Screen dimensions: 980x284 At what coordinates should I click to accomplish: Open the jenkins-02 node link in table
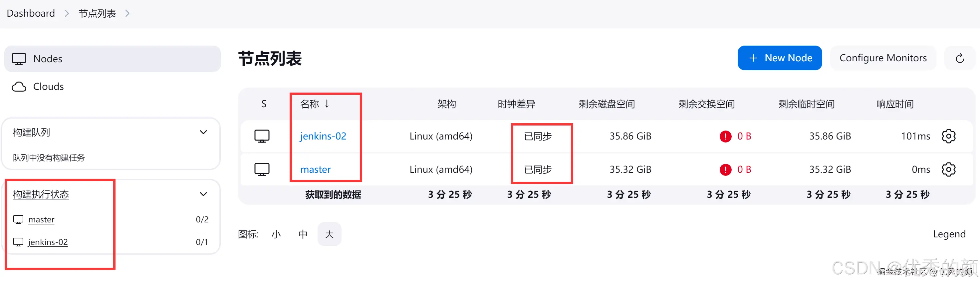[x=323, y=136]
